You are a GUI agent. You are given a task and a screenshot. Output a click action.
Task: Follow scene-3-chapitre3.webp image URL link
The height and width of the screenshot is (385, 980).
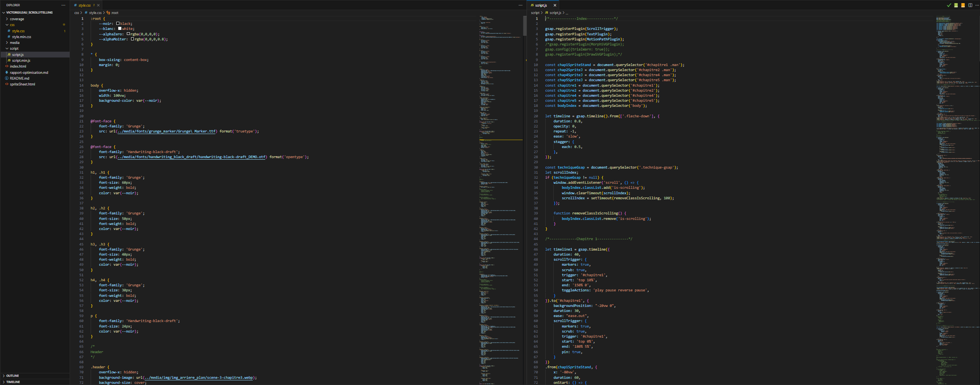(x=199, y=378)
